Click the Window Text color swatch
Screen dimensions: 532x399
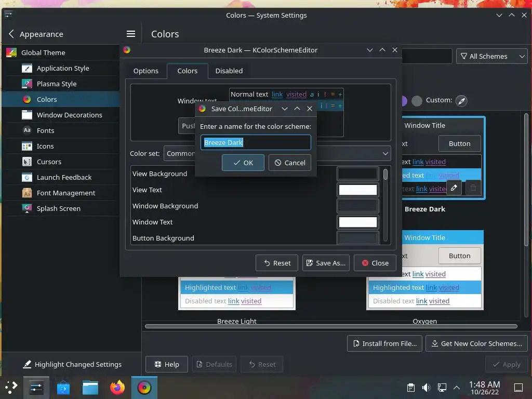point(357,222)
